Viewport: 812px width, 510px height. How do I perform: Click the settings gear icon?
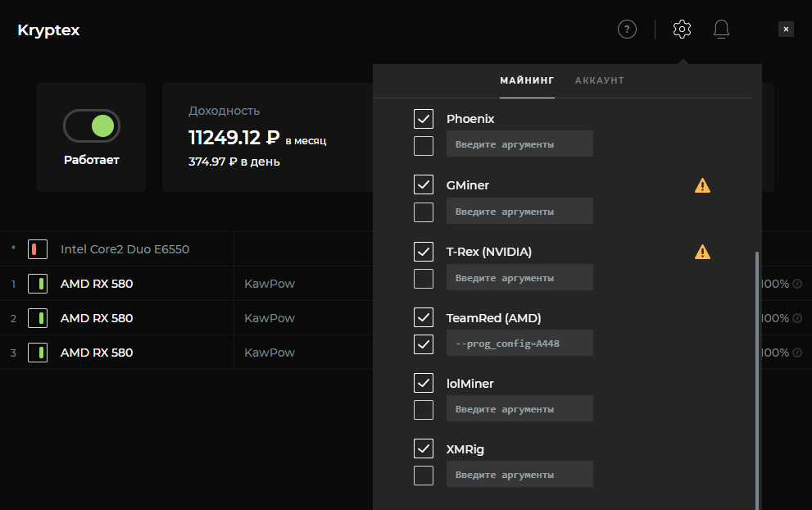[x=682, y=30]
